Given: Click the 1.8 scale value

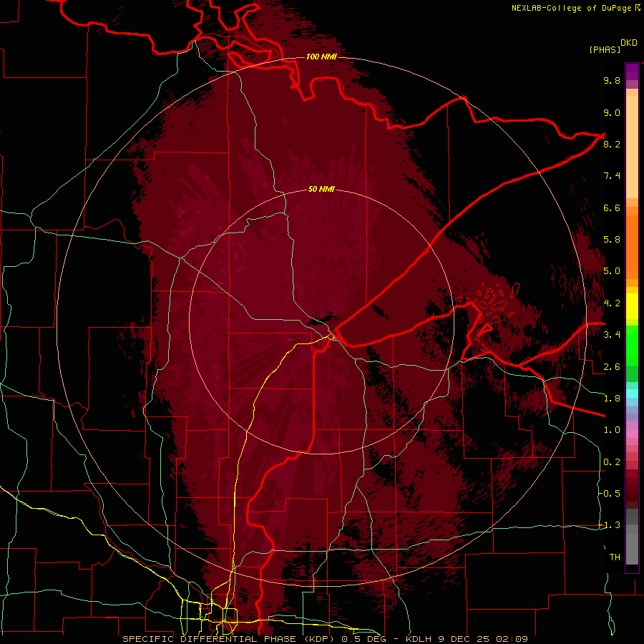Looking at the screenshot, I should pos(612,399).
